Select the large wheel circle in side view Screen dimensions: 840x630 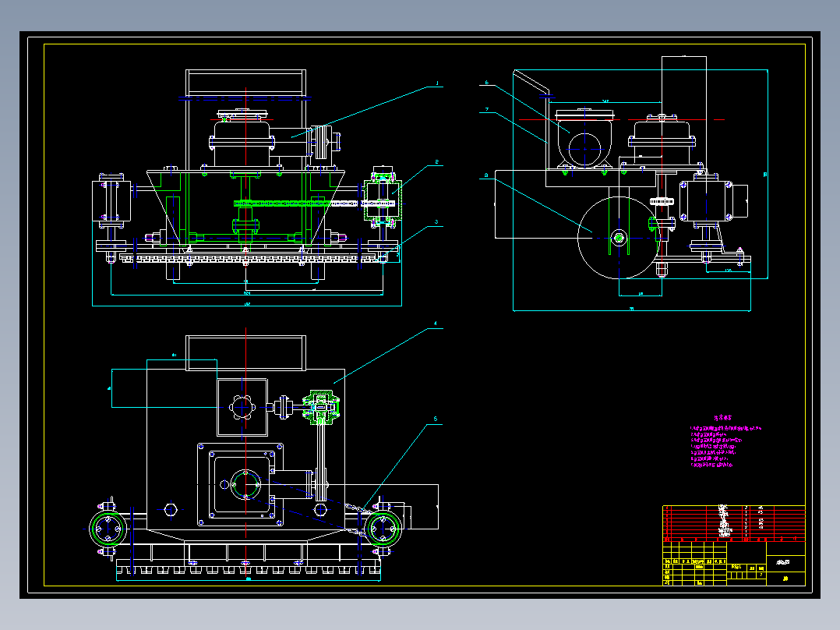click(619, 238)
